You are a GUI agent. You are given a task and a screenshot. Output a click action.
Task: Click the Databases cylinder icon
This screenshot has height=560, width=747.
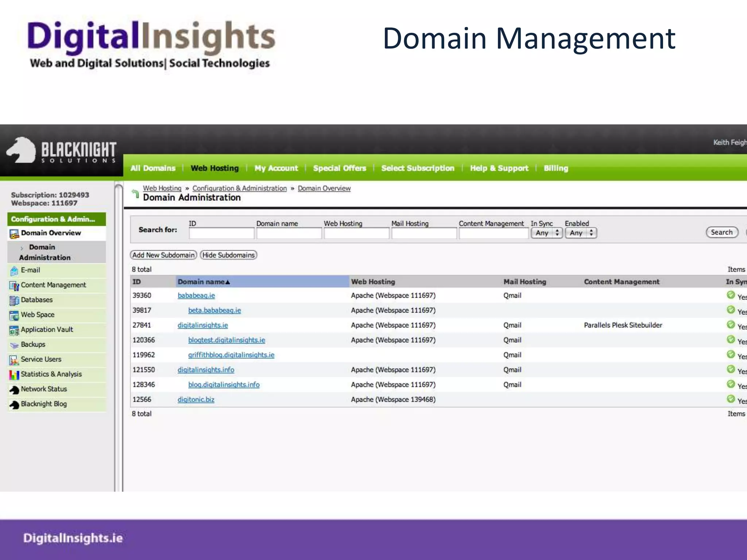click(x=14, y=300)
